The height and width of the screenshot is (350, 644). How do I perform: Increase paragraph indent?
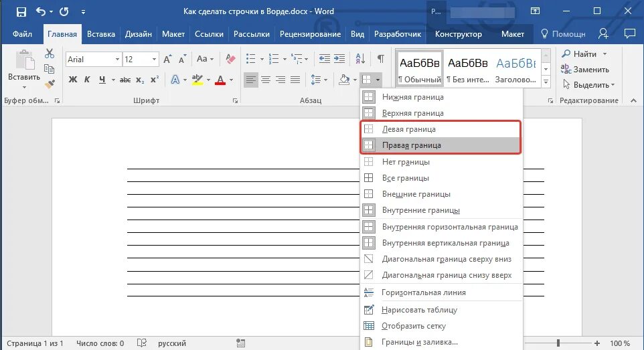click(x=339, y=59)
